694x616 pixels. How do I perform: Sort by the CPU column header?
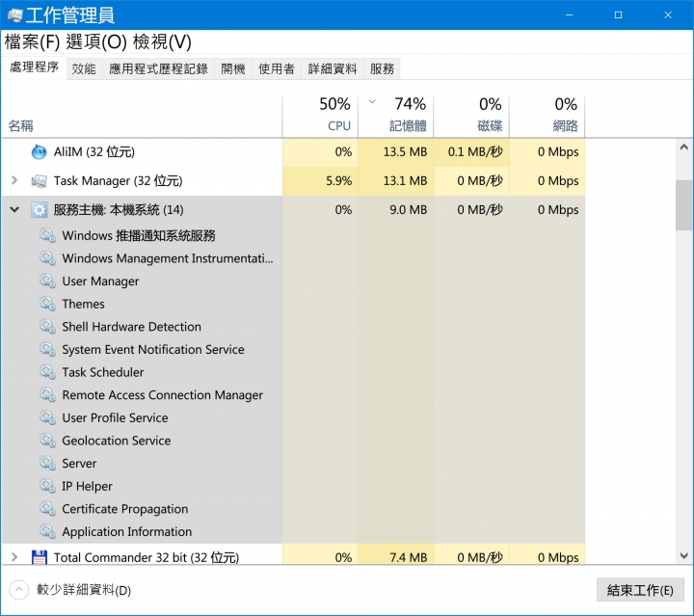click(x=320, y=116)
